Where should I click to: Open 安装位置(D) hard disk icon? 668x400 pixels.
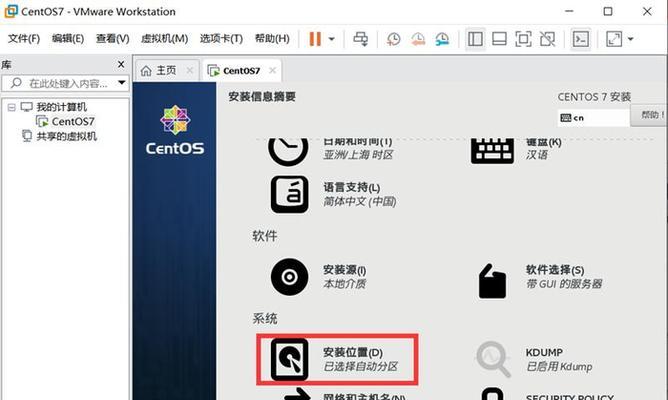[x=289, y=360]
